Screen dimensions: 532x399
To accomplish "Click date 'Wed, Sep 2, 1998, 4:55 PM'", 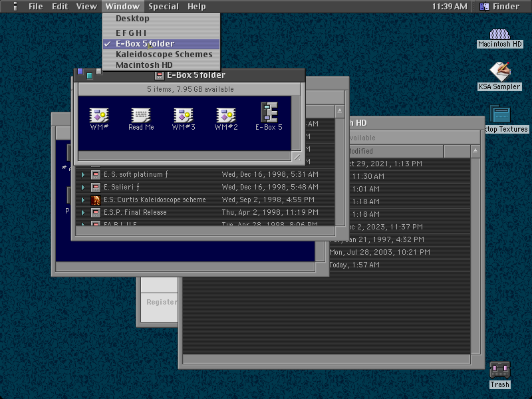I will click(268, 200).
